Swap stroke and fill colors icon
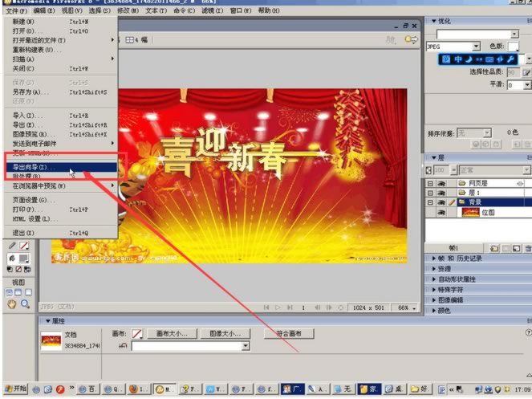Image resolution: width=532 pixels, height=399 pixels. coord(27,270)
